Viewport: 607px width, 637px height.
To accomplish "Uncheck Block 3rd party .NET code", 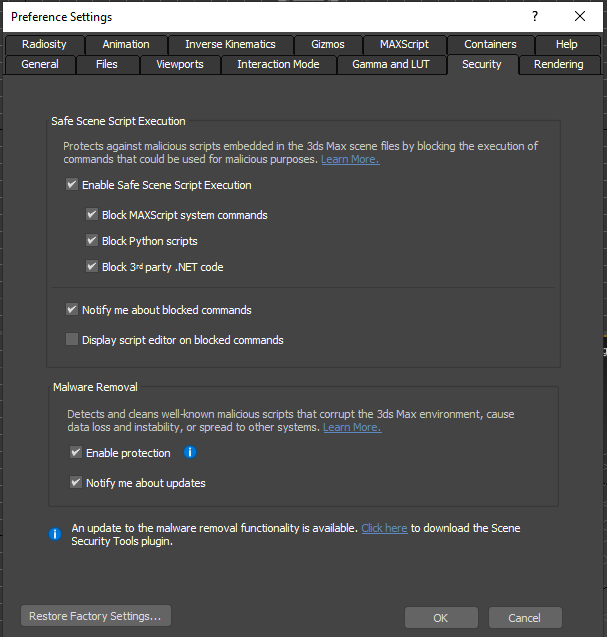I will click(92, 267).
